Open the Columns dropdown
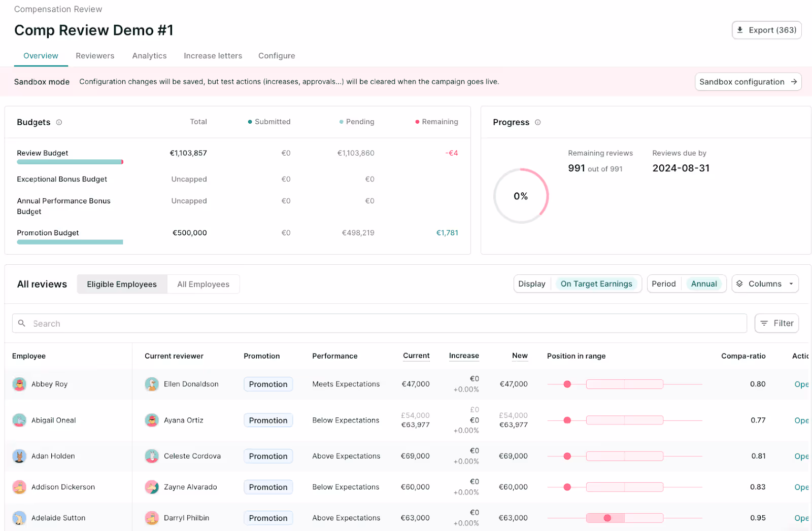The width and height of the screenshot is (812, 531). coord(765,284)
